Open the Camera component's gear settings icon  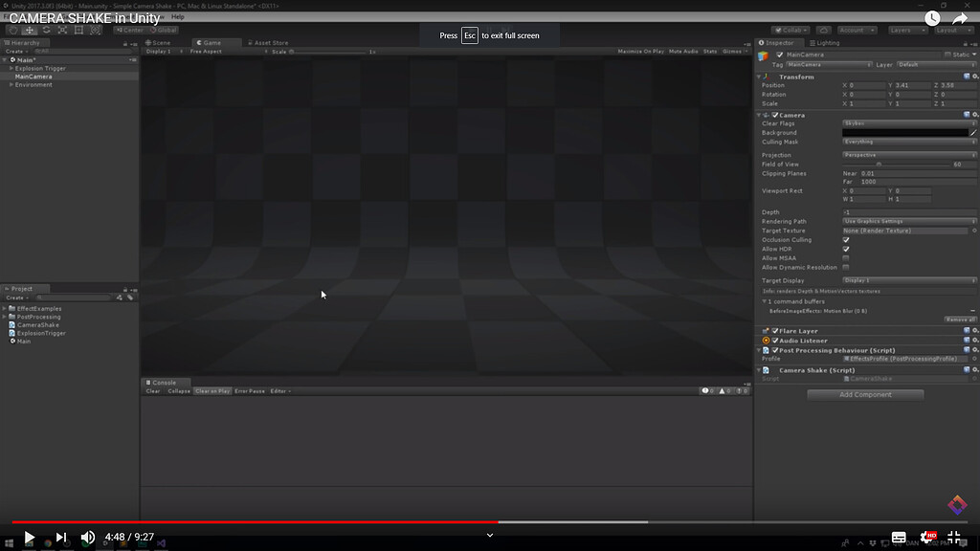click(x=973, y=115)
